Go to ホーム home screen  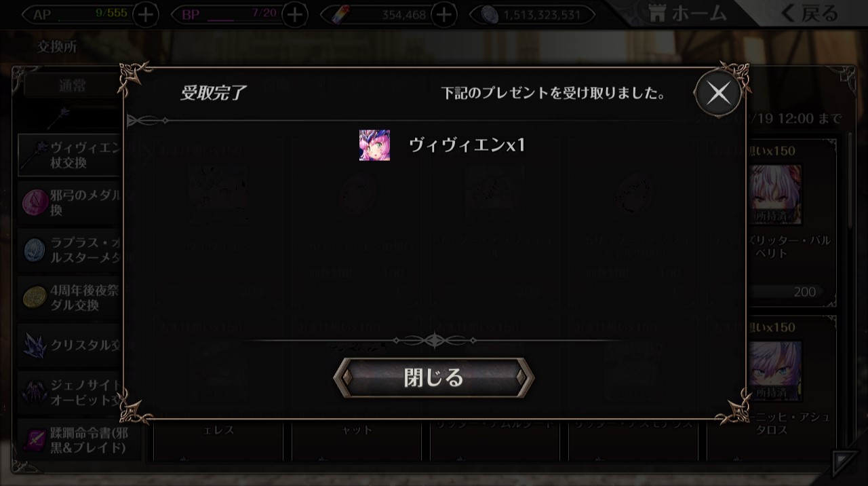coord(687,13)
